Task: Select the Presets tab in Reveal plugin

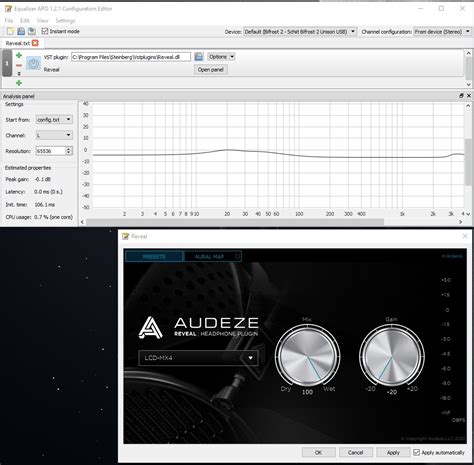Action: (154, 256)
